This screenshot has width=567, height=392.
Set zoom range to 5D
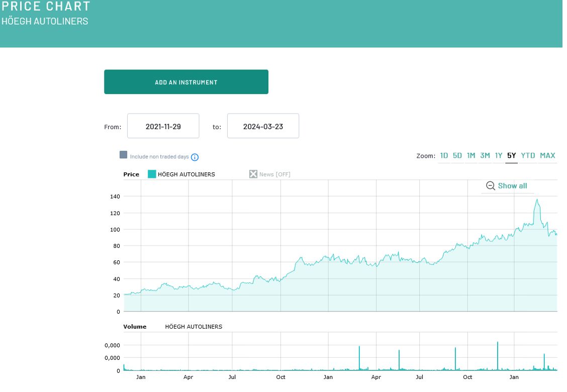pos(457,155)
